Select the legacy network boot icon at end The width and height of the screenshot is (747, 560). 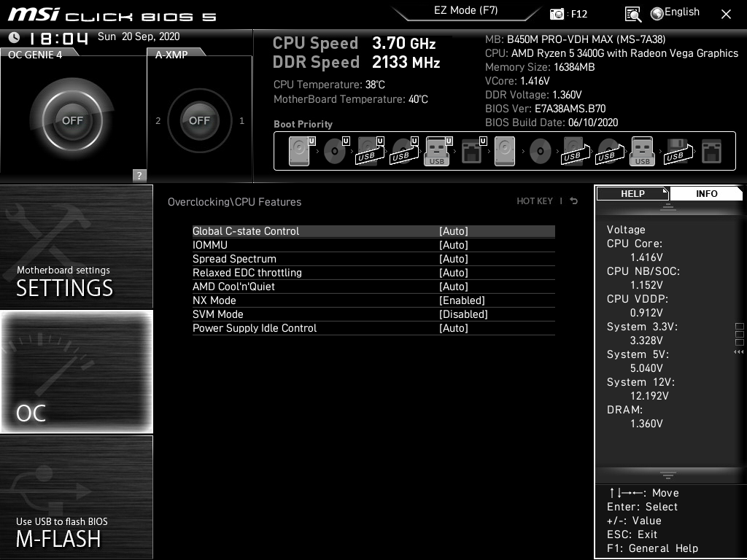point(711,151)
